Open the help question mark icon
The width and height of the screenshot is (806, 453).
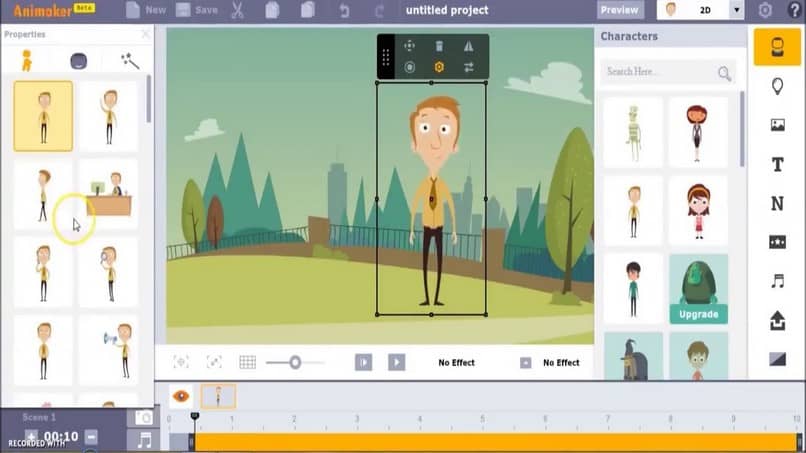click(794, 10)
